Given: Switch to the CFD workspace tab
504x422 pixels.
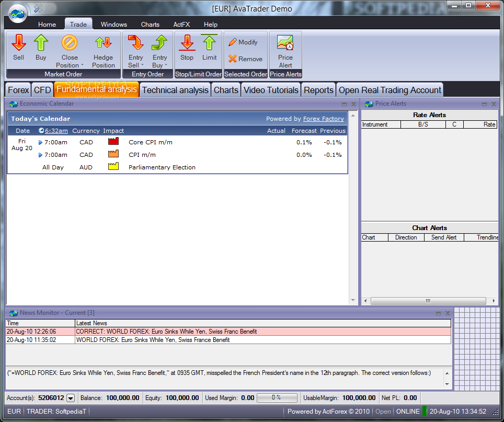Looking at the screenshot, I should (x=42, y=90).
